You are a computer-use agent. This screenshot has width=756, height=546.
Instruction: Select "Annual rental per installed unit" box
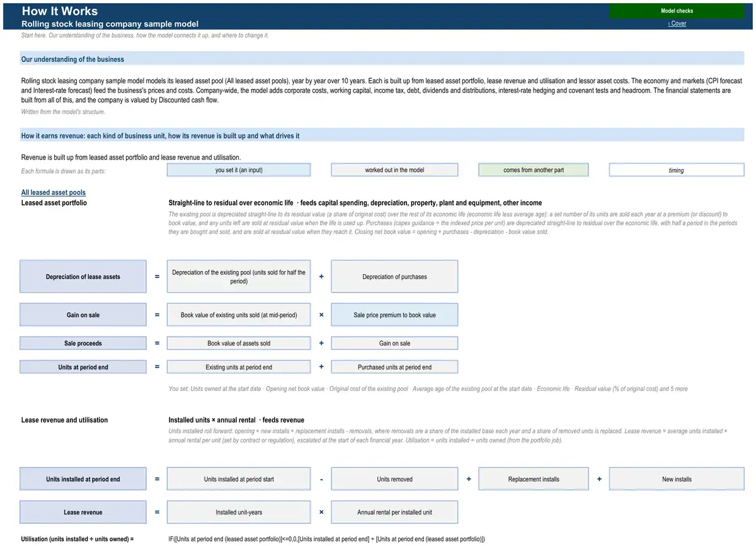pyautogui.click(x=394, y=512)
